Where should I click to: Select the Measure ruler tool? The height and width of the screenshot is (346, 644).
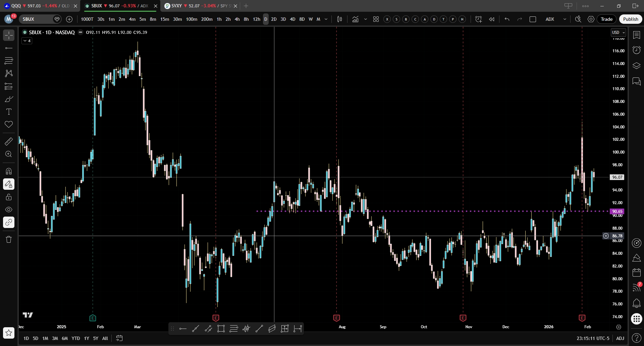tap(9, 141)
